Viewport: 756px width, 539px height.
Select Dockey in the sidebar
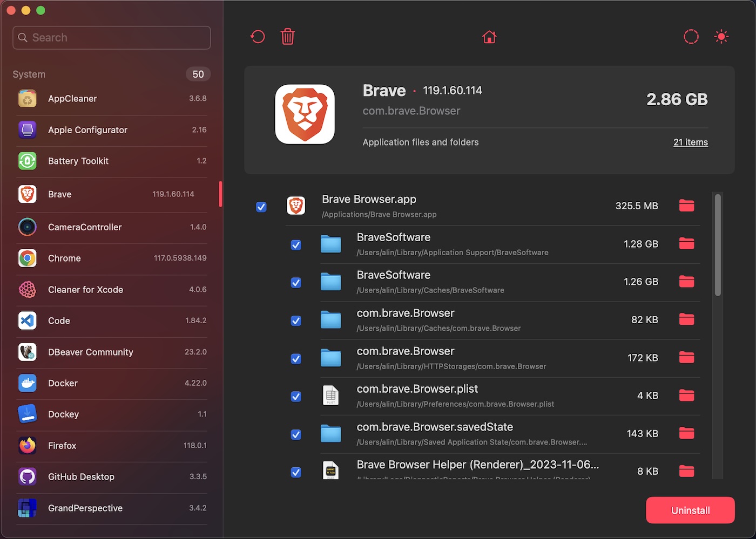(x=112, y=414)
